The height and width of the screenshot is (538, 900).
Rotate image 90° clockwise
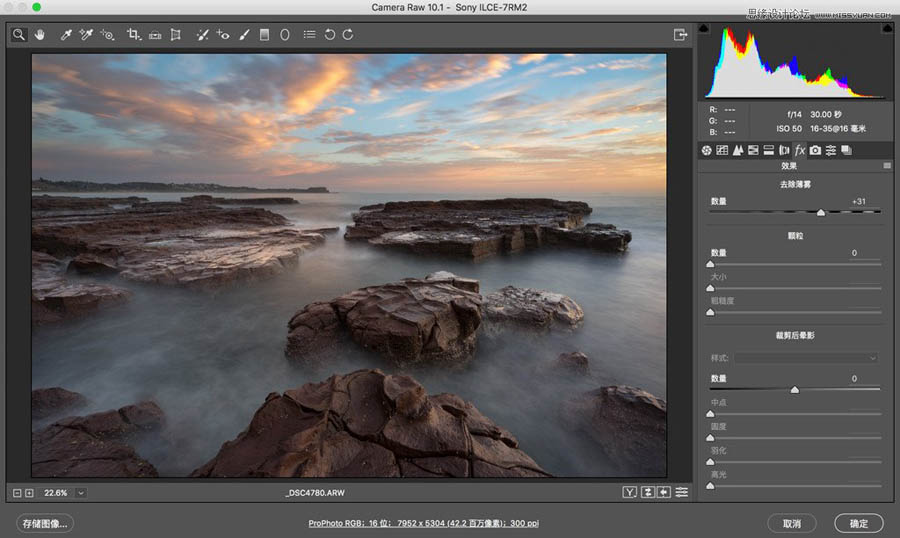348,34
